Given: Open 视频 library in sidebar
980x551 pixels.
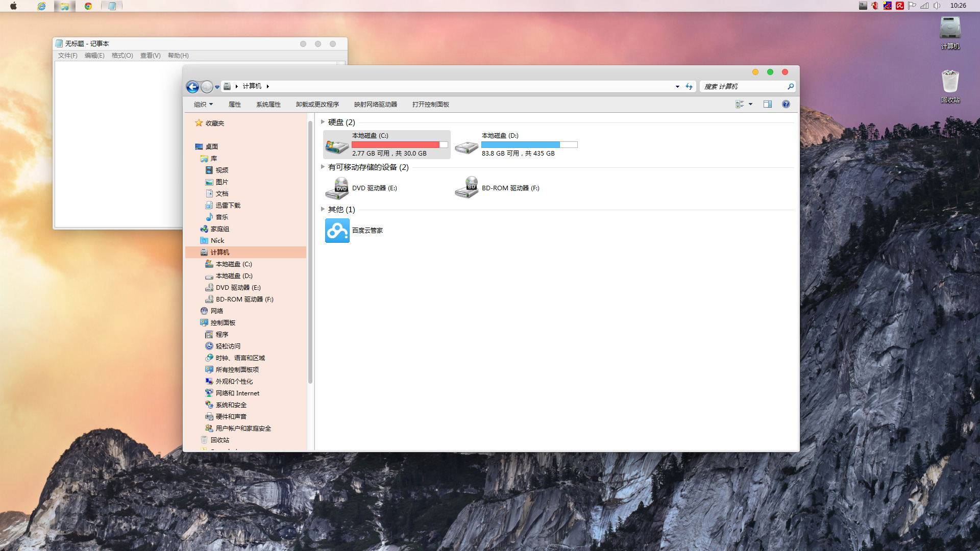Looking at the screenshot, I should click(217, 170).
